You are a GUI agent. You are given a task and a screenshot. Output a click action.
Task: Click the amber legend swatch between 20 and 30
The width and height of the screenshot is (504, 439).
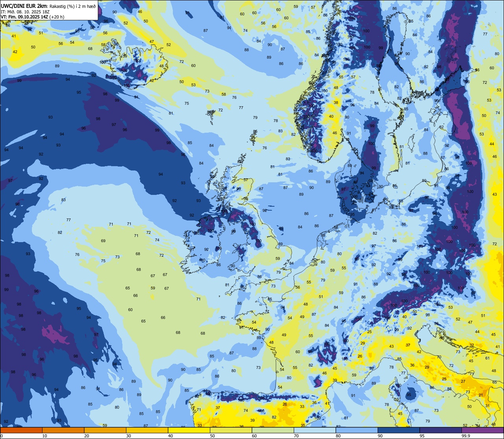pos(105,430)
